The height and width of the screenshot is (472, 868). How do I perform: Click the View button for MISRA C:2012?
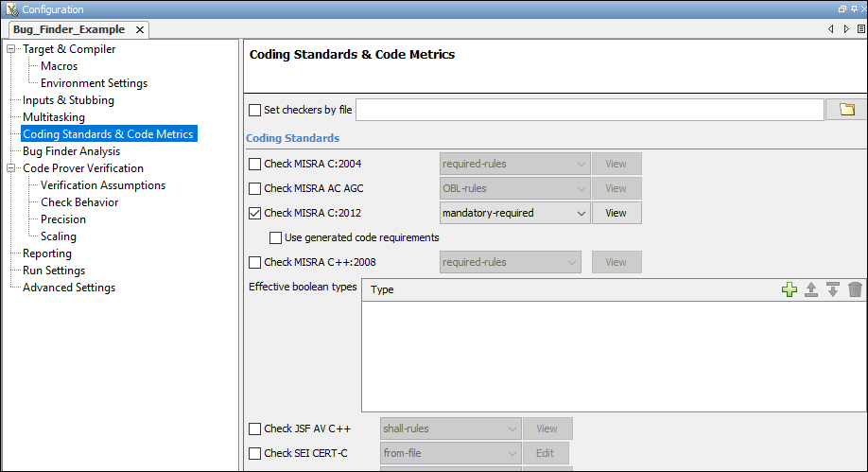point(616,214)
